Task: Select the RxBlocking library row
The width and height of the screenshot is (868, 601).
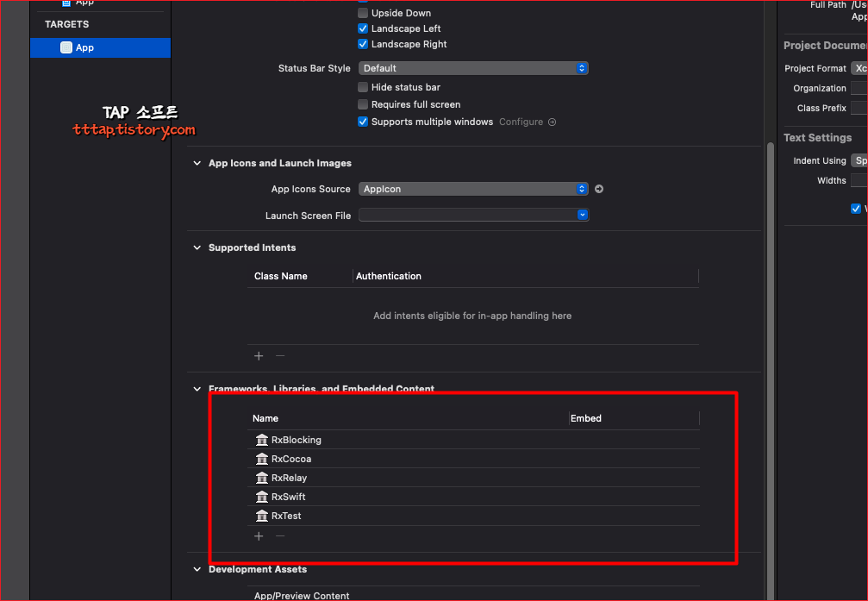Action: pyautogui.click(x=473, y=440)
